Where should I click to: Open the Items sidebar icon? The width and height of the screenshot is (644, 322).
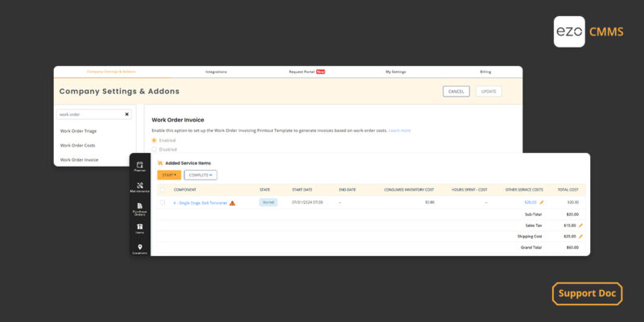point(139,229)
